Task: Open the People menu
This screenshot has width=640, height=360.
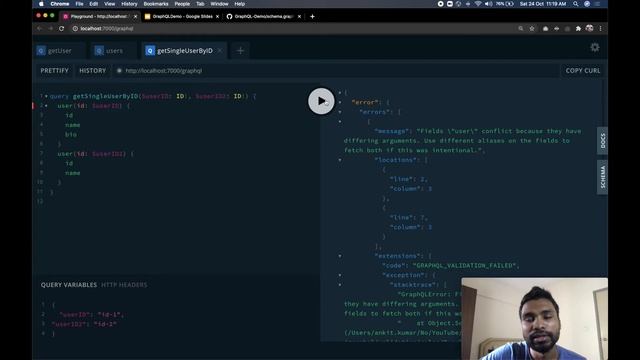Action: pyautogui.click(x=182, y=4)
